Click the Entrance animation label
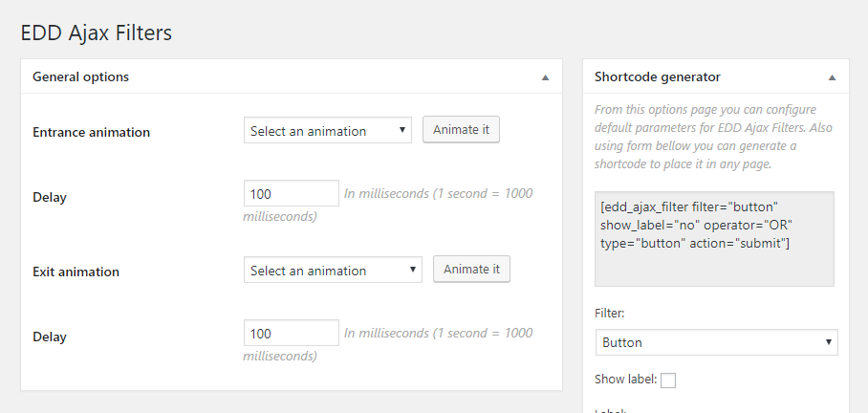The height and width of the screenshot is (413, 868). (x=92, y=132)
